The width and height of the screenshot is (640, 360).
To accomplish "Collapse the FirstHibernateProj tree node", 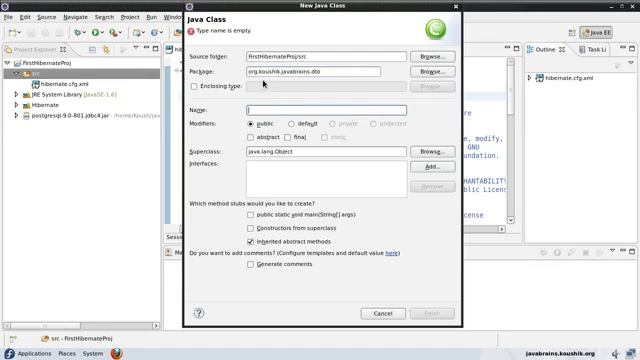I will point(7,63).
